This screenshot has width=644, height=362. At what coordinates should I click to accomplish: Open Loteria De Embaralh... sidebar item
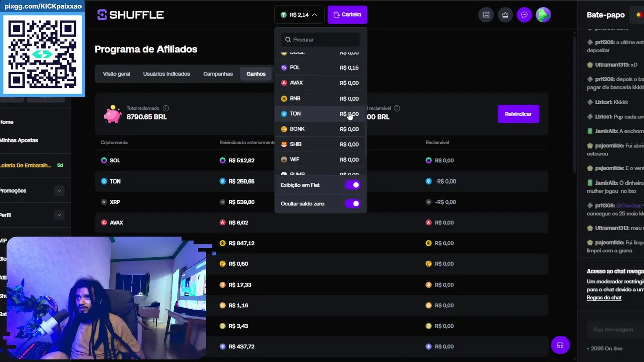tap(25, 165)
